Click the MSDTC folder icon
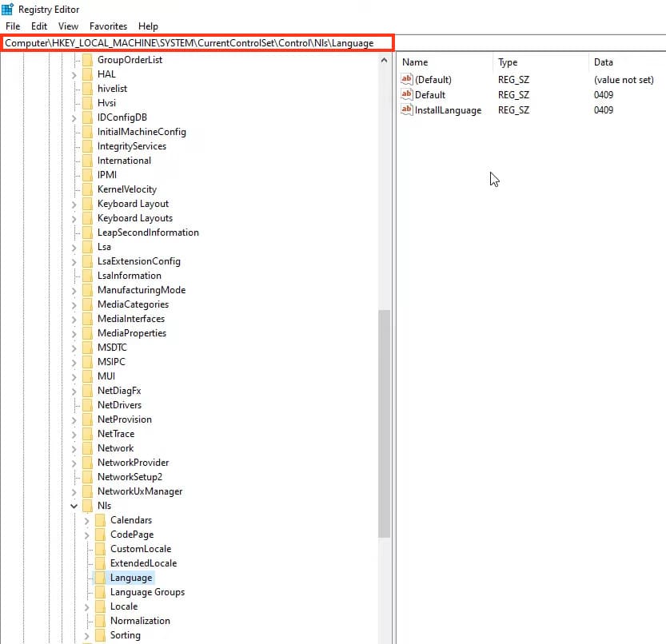666x644 pixels. pos(87,348)
